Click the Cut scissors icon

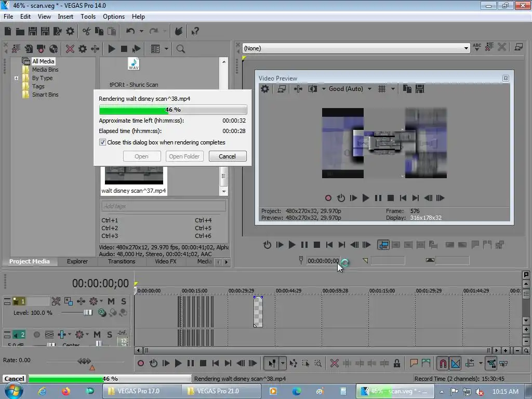pos(87,32)
